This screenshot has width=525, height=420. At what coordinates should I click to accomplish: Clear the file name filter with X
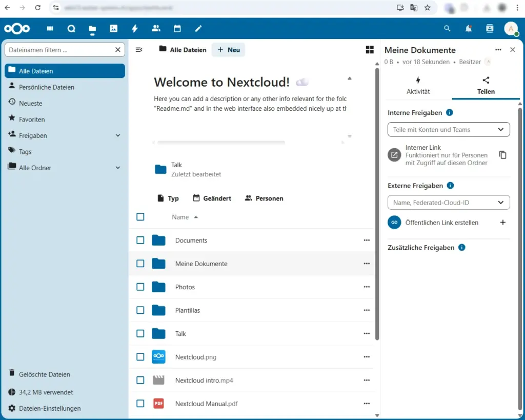pos(118,50)
